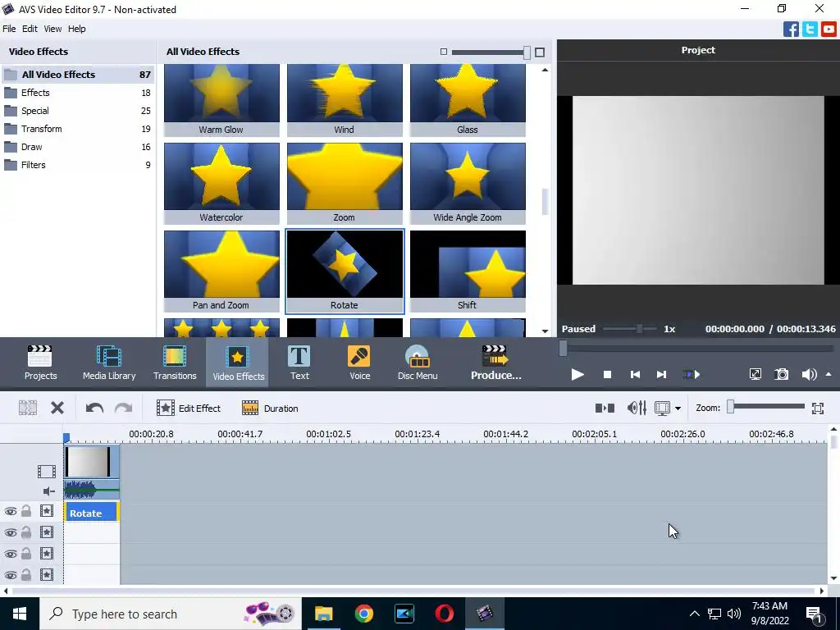This screenshot has width=840, height=630.
Task: Undo the last action
Action: tap(94, 409)
